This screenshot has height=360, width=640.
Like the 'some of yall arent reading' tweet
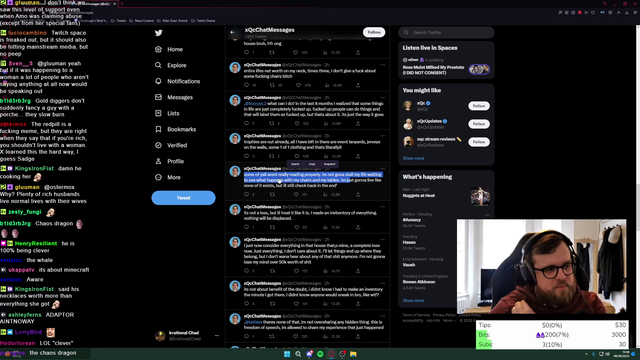[296, 194]
